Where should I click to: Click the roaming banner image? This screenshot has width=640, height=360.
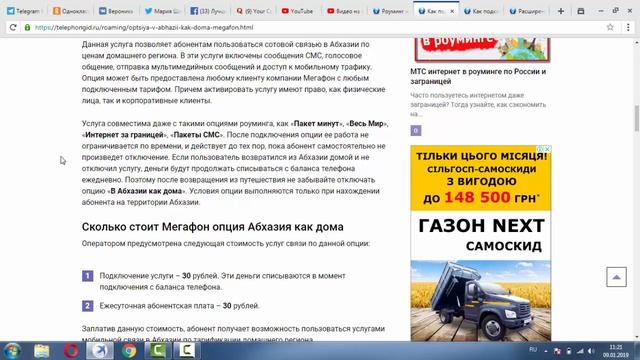click(x=482, y=49)
